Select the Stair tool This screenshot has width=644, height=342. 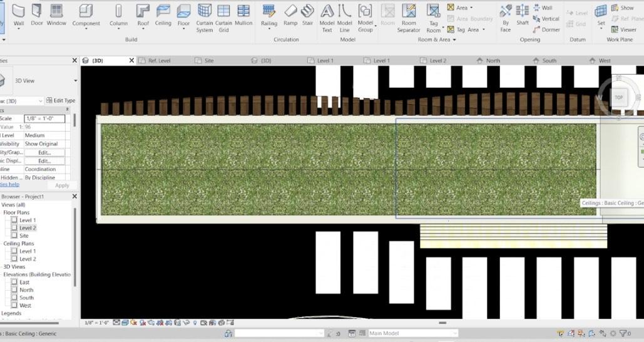pyautogui.click(x=307, y=15)
